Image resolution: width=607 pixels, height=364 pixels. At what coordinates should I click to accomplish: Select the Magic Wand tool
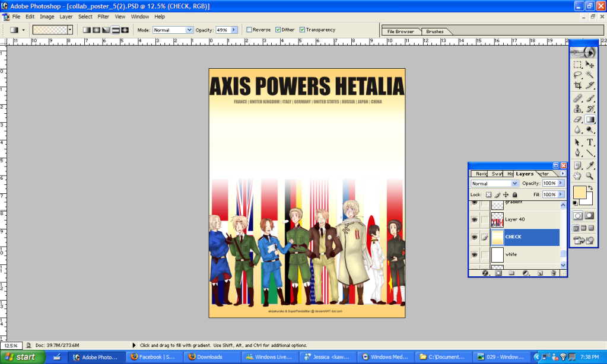point(590,75)
